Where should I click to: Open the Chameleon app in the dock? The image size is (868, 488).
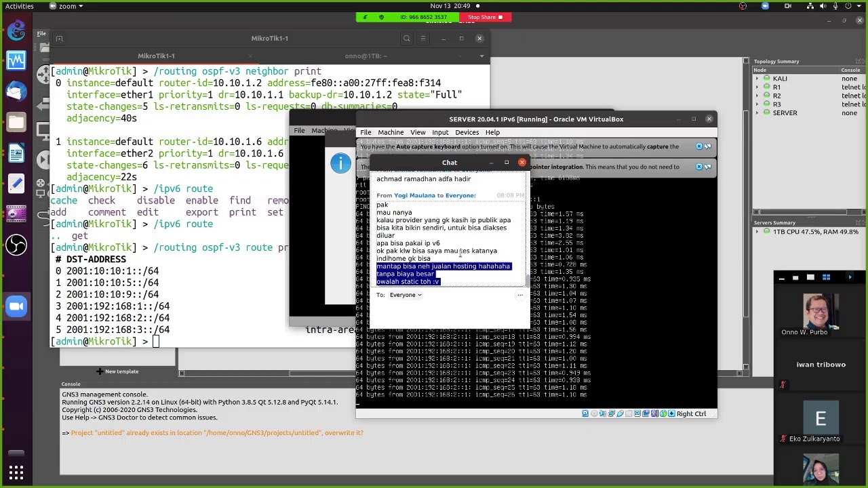(x=16, y=30)
